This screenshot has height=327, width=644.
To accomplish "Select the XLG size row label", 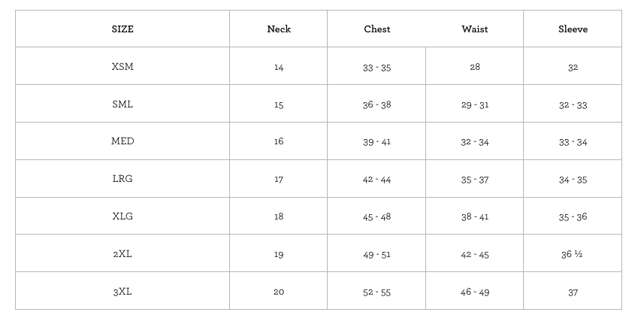I will coord(122,216).
